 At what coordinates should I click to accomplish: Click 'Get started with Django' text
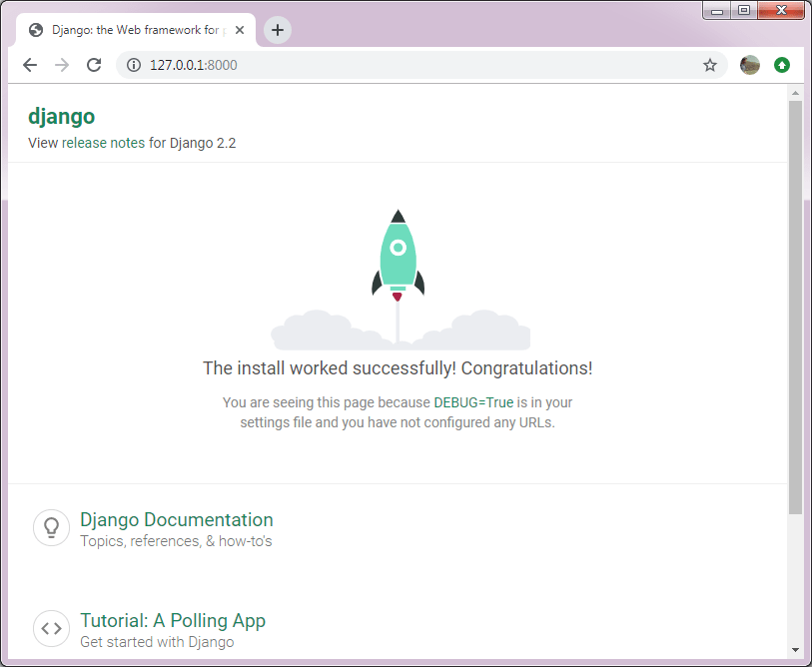157,642
